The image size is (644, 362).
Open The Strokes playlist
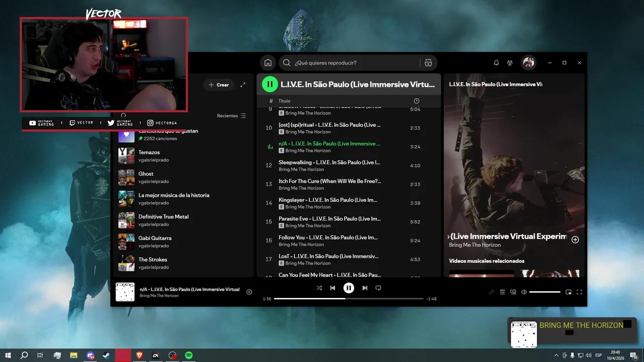184,263
